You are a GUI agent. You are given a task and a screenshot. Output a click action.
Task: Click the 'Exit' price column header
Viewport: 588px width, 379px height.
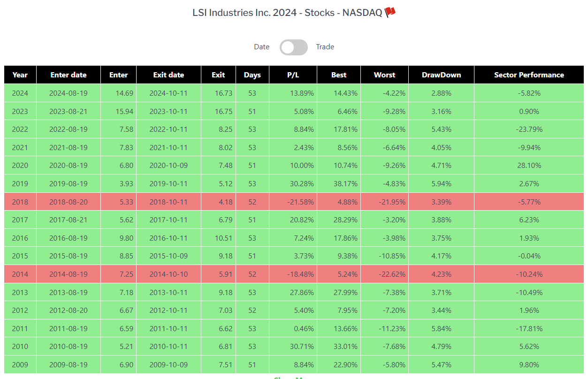218,75
